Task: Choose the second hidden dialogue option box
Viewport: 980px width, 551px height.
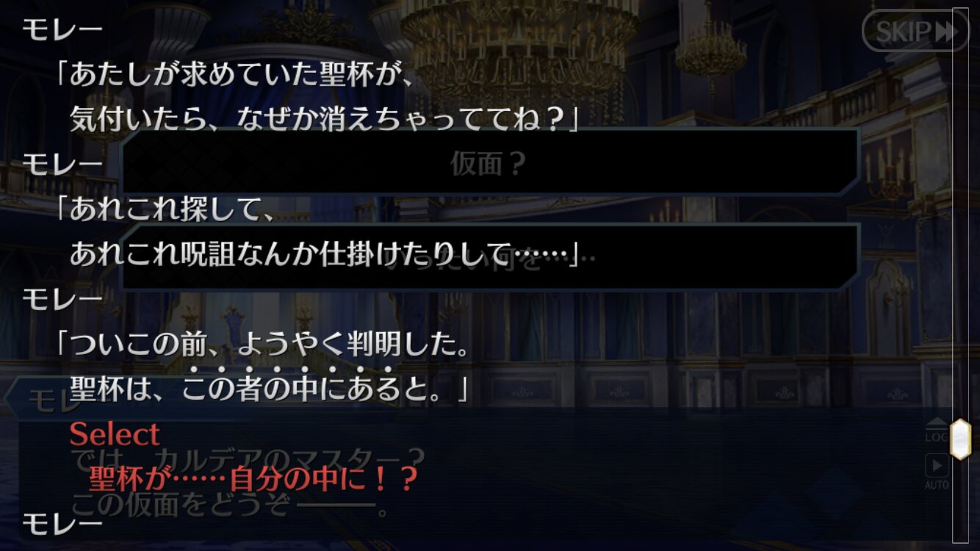Action: (x=490, y=257)
